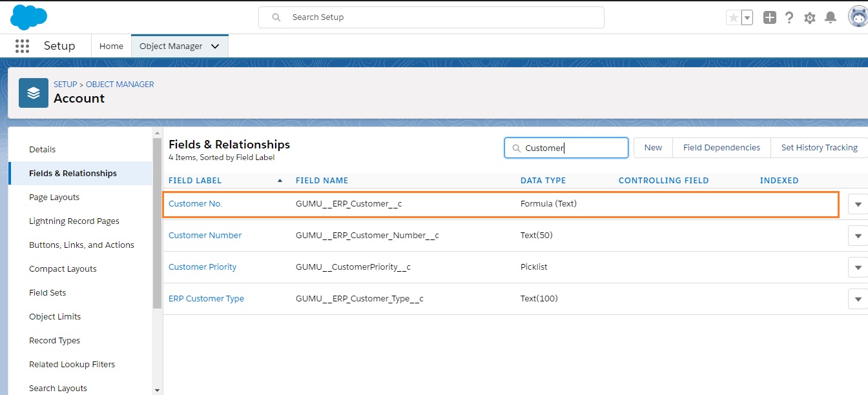This screenshot has width=868, height=395.
Task: Select Compact Layouts in the sidebar
Action: pyautogui.click(x=63, y=268)
